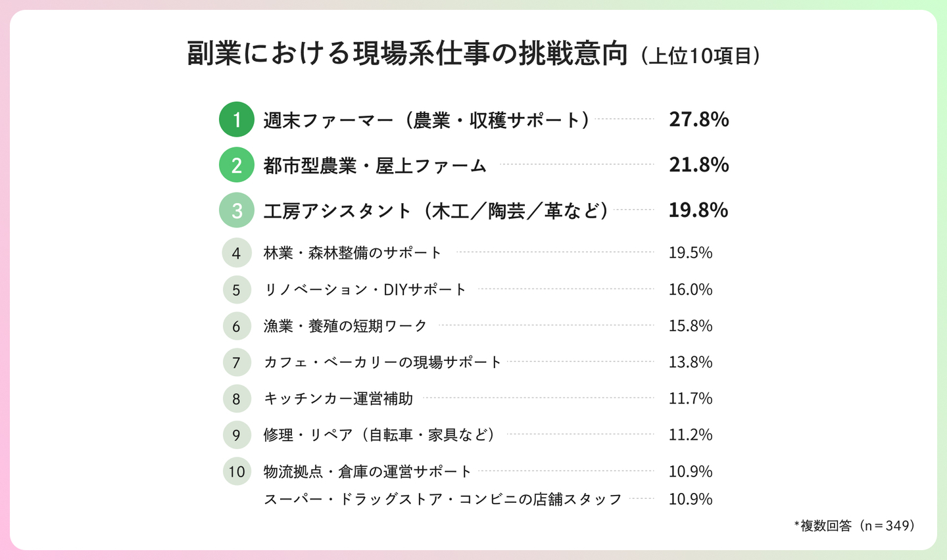Click the light green rank 3 badge
The image size is (947, 560).
[237, 210]
